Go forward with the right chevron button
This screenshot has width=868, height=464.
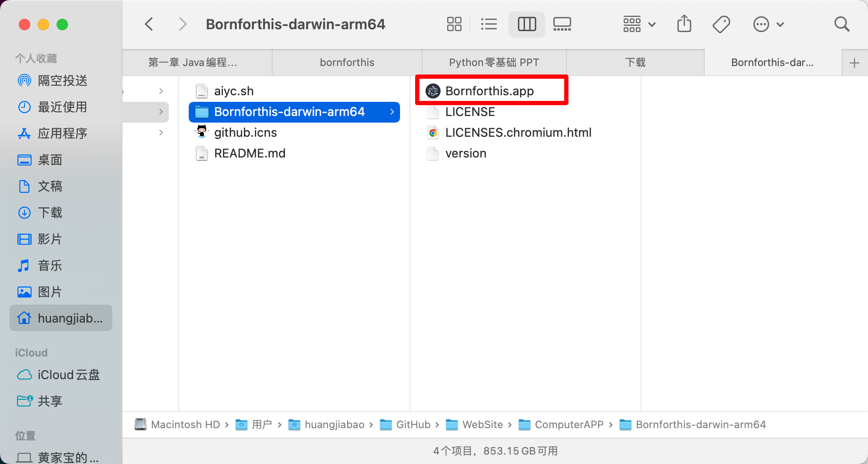pyautogui.click(x=183, y=24)
